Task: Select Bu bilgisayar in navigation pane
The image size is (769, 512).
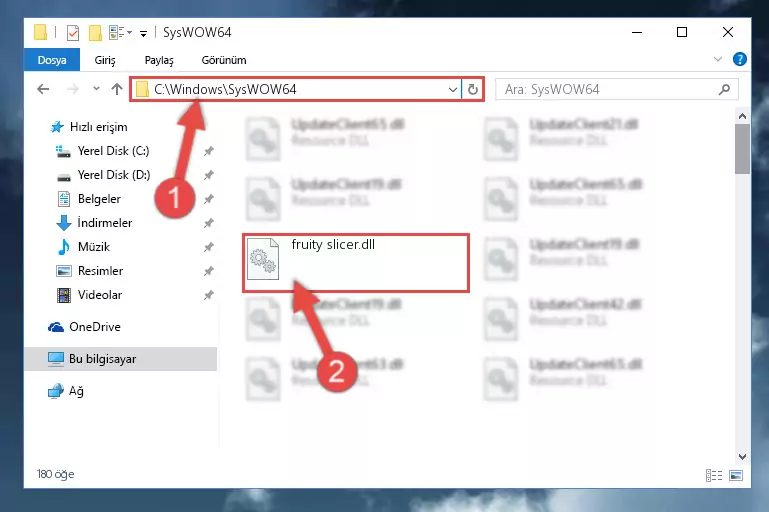Action: pos(121,359)
